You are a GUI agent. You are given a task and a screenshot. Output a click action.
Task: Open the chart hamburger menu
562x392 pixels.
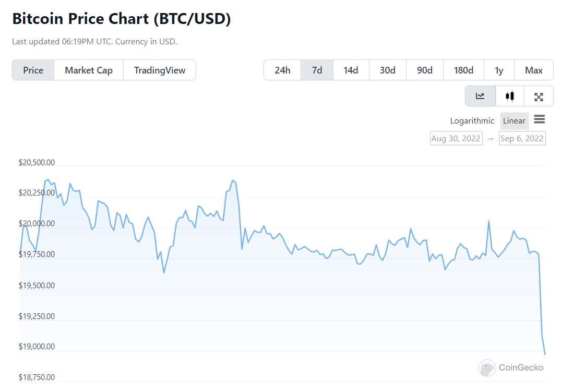click(540, 120)
